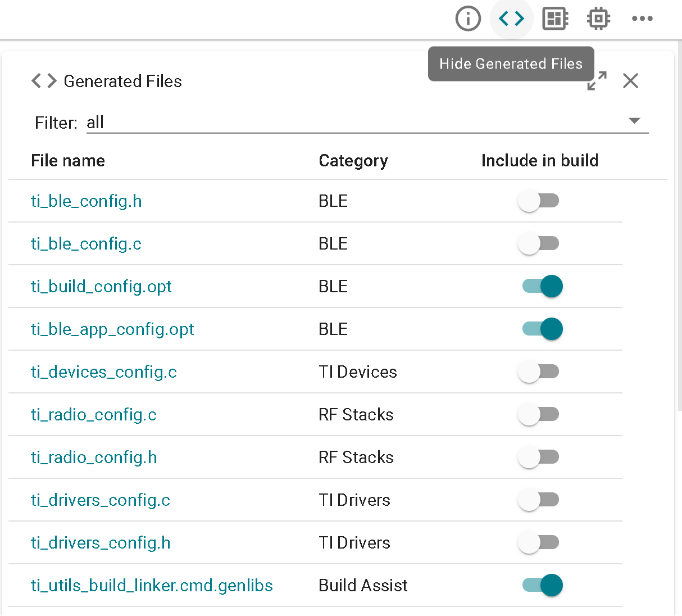The height and width of the screenshot is (616, 682).
Task: Open ti_utils_build_linker.cmd.genlibs file
Action: point(152,585)
